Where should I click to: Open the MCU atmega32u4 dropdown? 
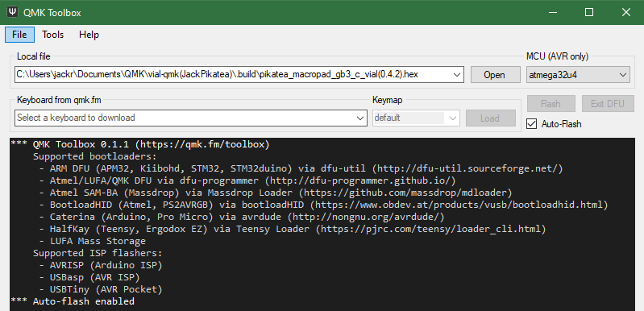[578, 75]
